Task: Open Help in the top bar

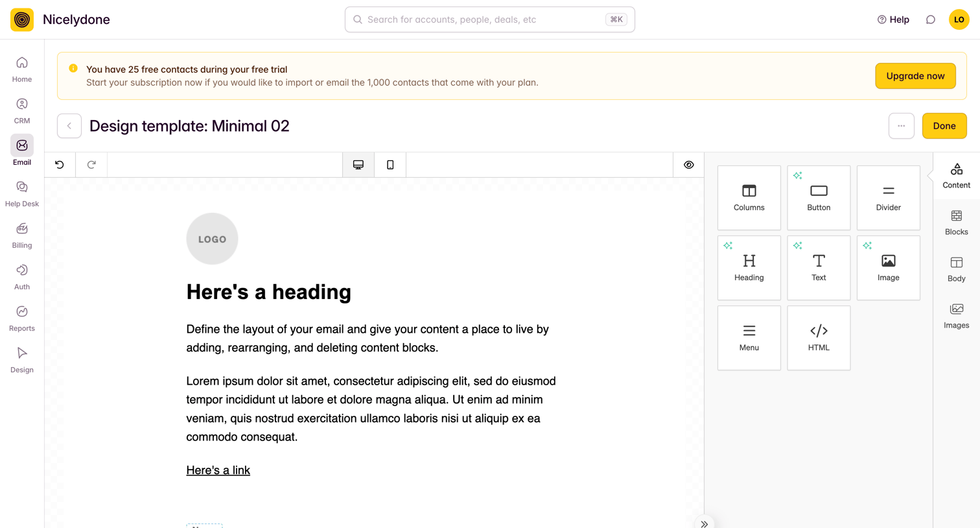Action: (893, 19)
